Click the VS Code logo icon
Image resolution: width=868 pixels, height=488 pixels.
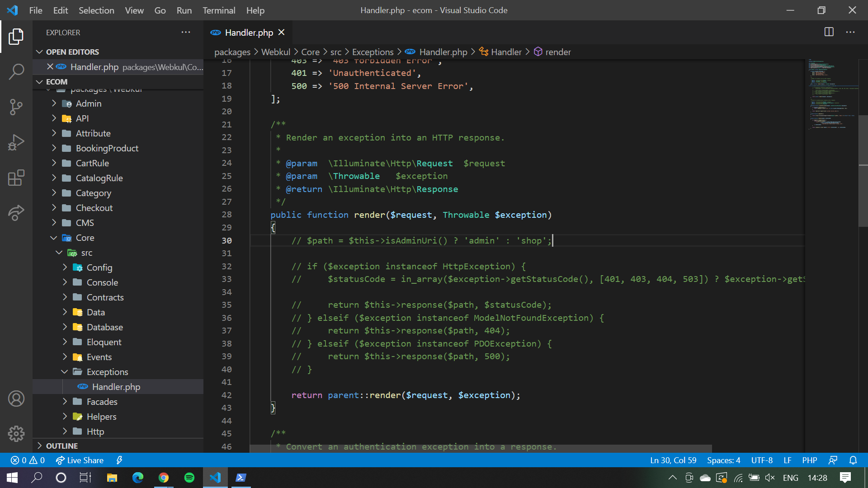[x=13, y=10]
